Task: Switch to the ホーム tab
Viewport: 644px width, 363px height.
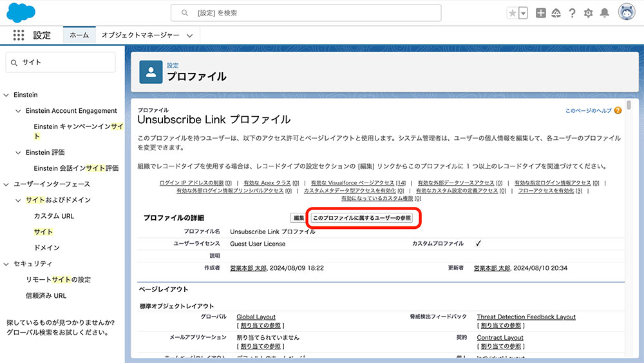Action: tap(79, 35)
